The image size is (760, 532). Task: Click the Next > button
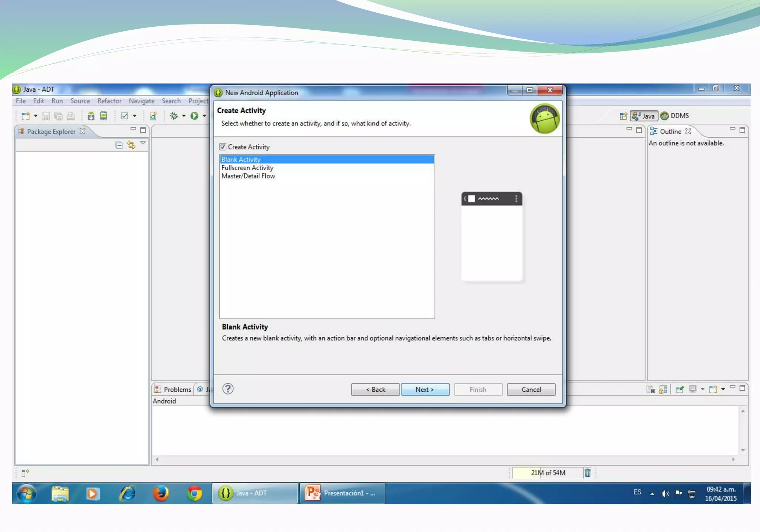pyautogui.click(x=425, y=390)
